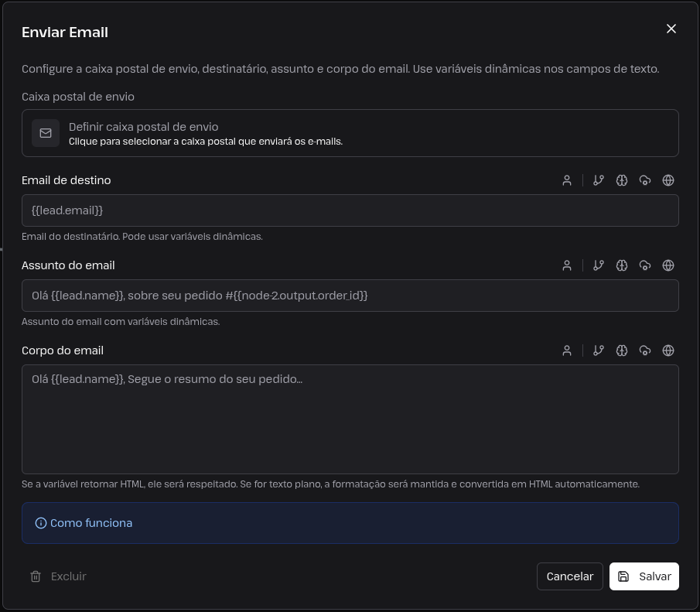
Task: Click 'Assunto do email com variáveis dinâmicas.' text
Action: click(121, 322)
